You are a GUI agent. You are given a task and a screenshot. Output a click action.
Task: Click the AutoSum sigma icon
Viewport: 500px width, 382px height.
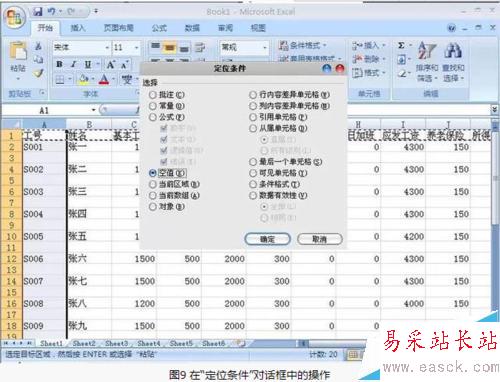point(402,45)
